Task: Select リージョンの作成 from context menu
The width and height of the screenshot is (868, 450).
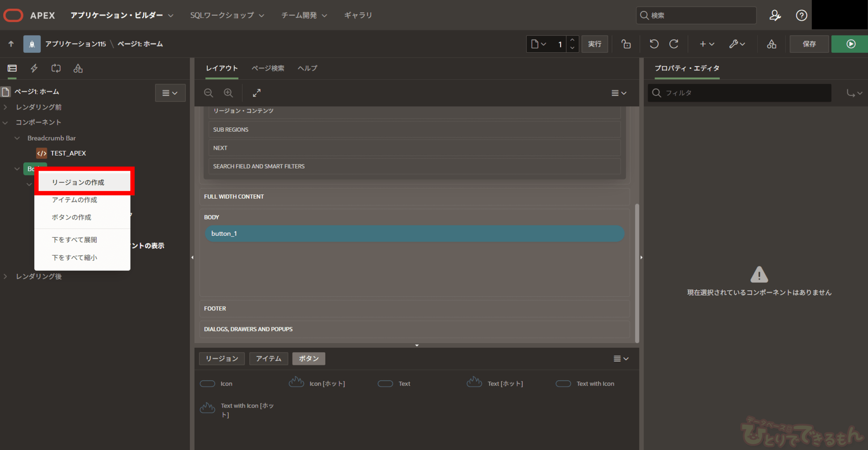Action: coord(78,182)
